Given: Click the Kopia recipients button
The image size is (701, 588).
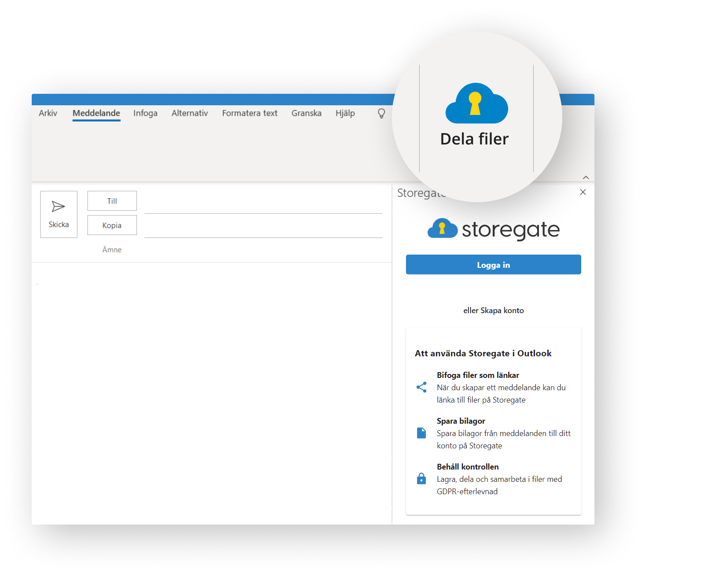Looking at the screenshot, I should 112,225.
